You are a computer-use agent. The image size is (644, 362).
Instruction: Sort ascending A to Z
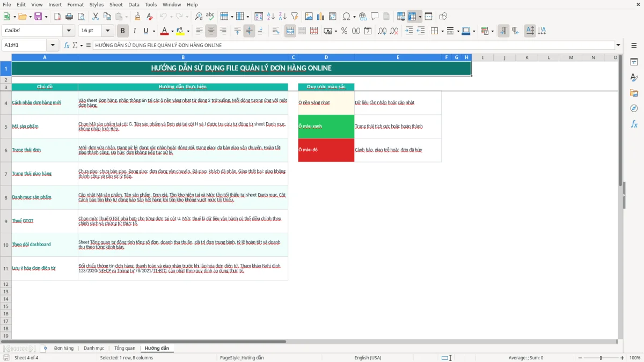pyautogui.click(x=271, y=17)
